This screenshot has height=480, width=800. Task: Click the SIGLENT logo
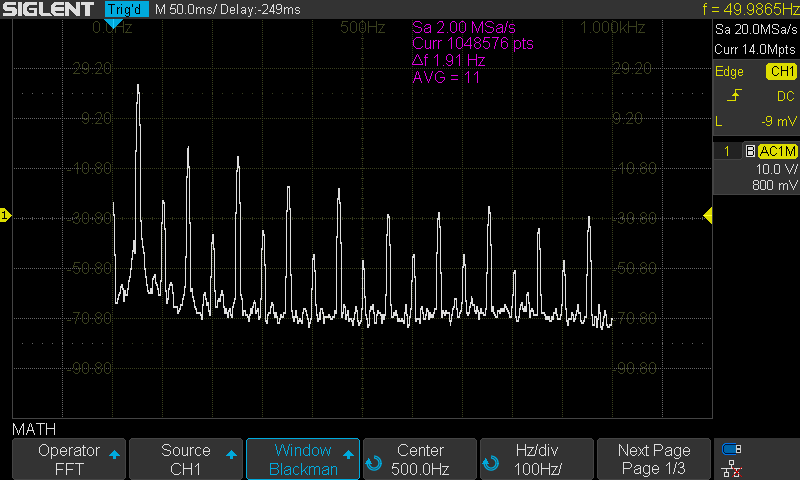48,9
